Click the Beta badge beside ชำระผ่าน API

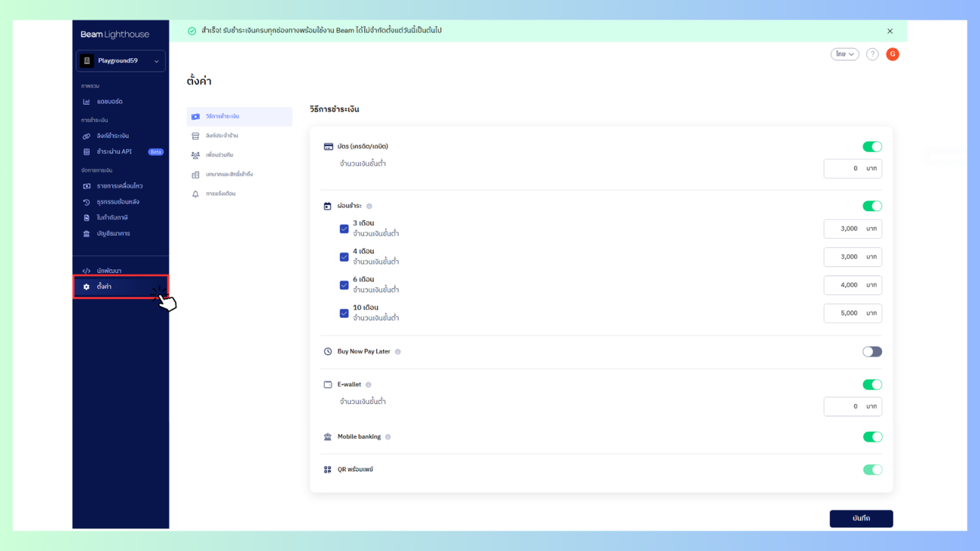pyautogui.click(x=155, y=152)
